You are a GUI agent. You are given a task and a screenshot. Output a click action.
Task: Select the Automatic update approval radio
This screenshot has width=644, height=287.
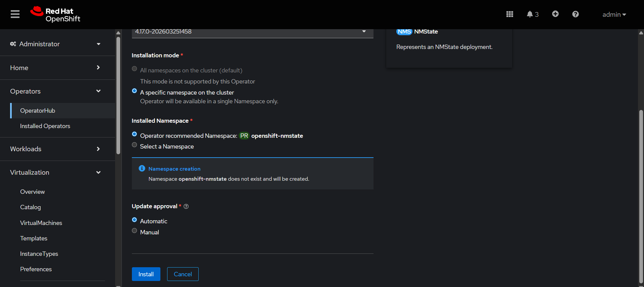tap(135, 220)
